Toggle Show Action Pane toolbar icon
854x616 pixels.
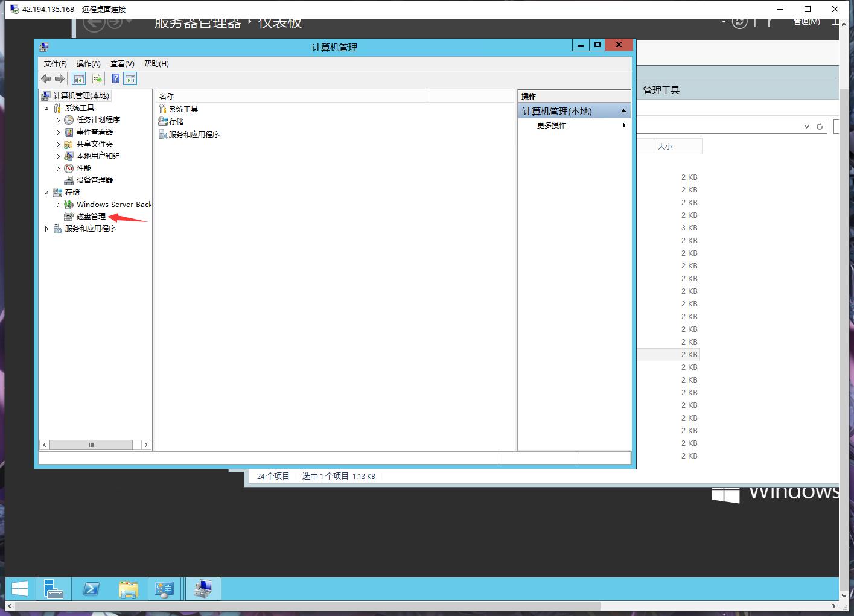130,78
